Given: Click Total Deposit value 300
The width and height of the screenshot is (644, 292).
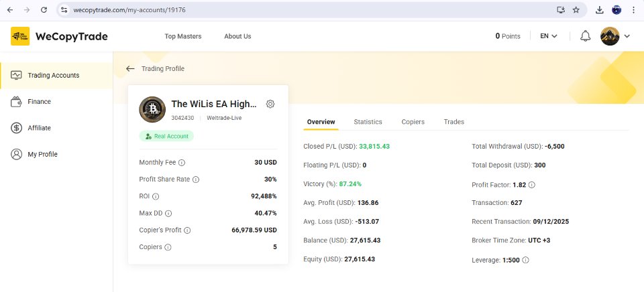Looking at the screenshot, I should click(x=539, y=165).
